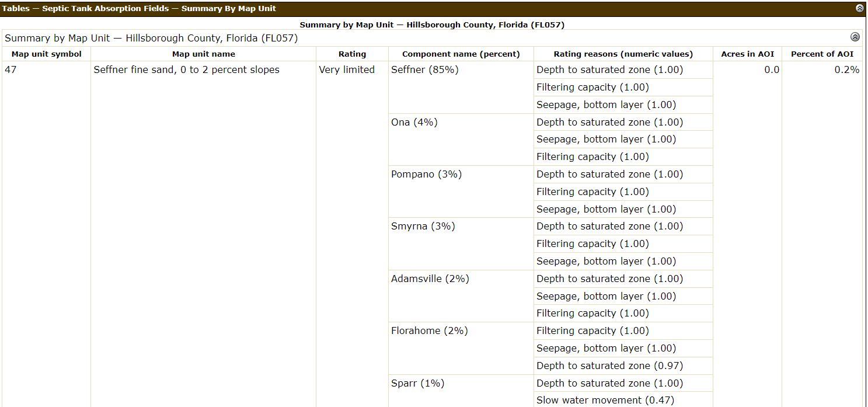Click the Acres in AOI column header
The image size is (868, 407).
[747, 54]
